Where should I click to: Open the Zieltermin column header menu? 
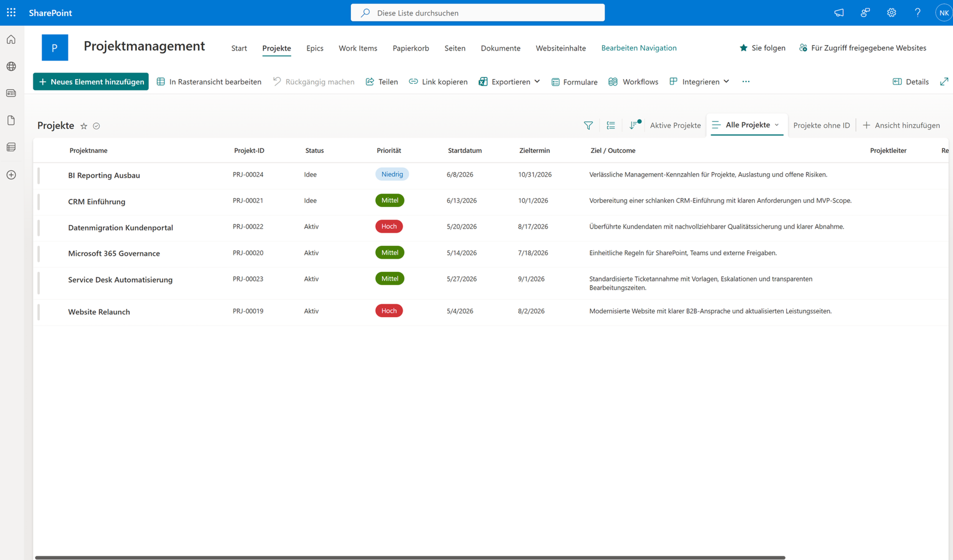pyautogui.click(x=534, y=151)
